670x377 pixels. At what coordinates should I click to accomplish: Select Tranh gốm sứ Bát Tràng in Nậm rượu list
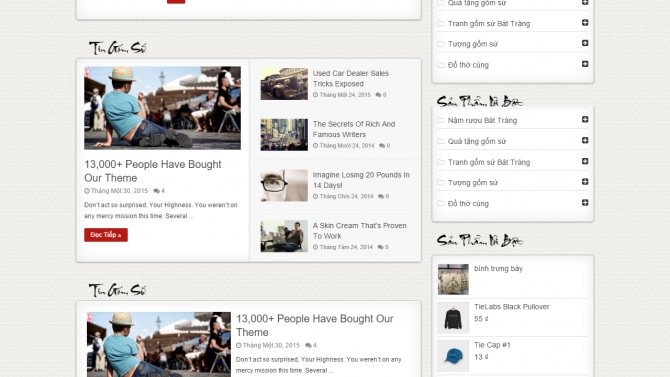[489, 162]
